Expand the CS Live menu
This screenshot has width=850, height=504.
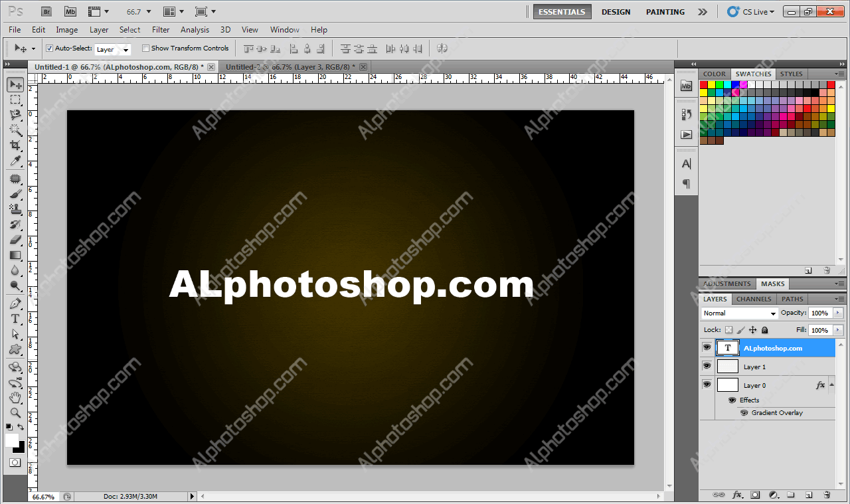[751, 11]
